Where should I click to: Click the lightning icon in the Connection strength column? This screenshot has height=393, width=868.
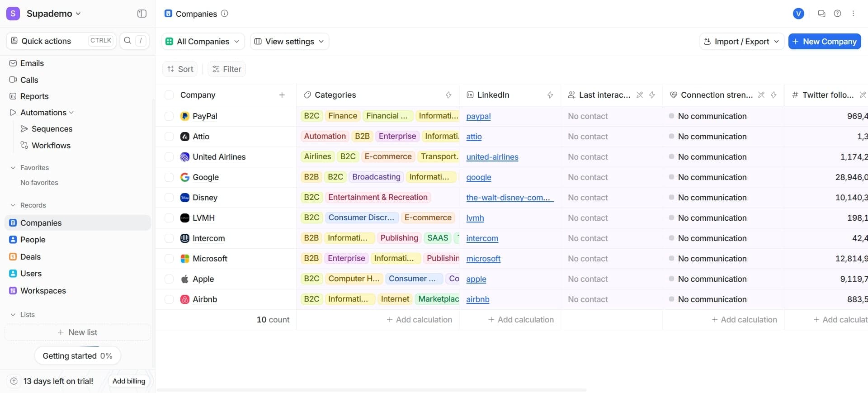click(773, 95)
